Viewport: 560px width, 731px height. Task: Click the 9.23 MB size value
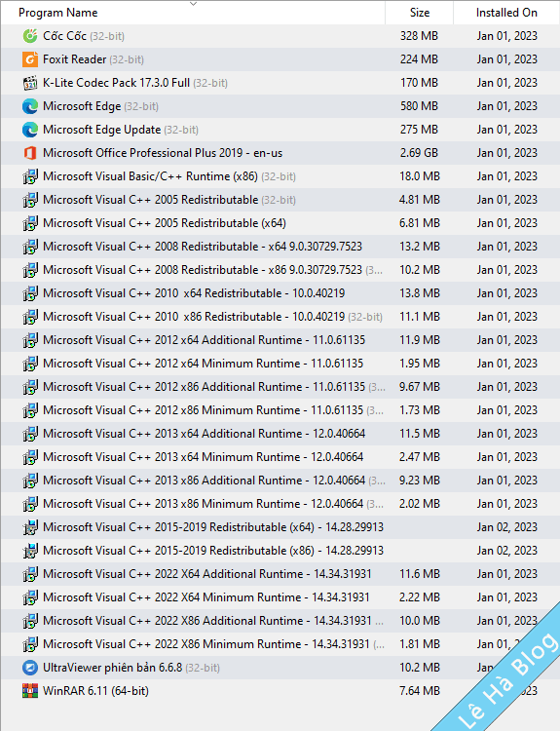tap(420, 481)
